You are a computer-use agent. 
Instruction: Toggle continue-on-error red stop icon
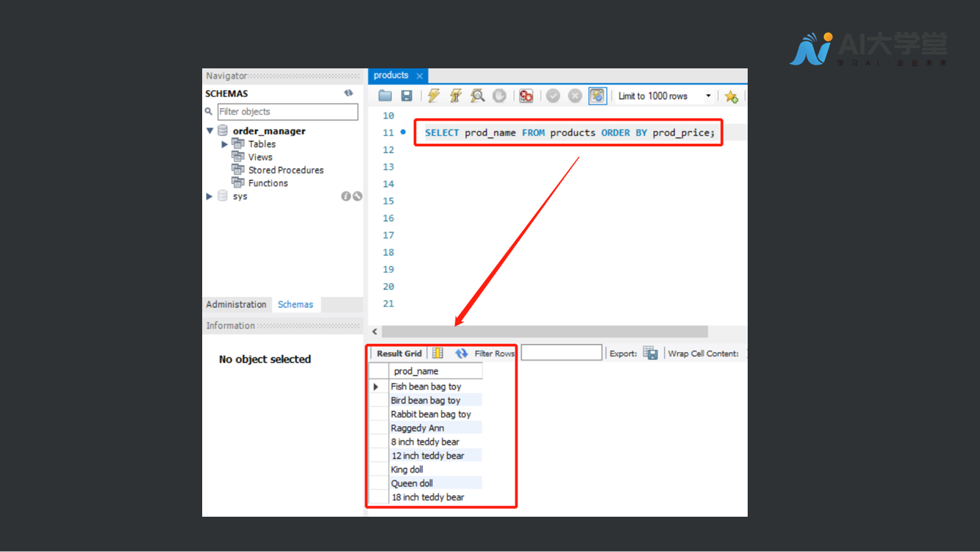(526, 96)
